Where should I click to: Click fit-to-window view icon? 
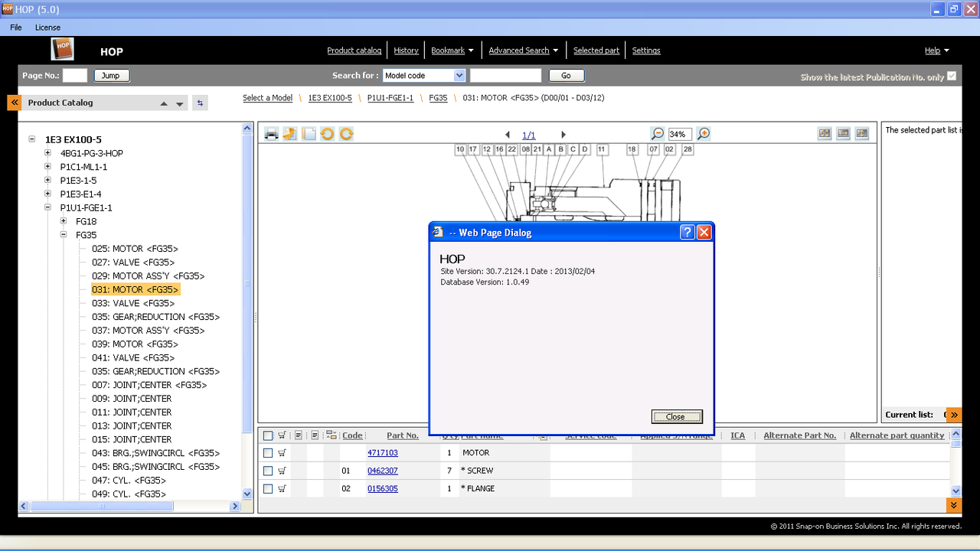(x=825, y=133)
